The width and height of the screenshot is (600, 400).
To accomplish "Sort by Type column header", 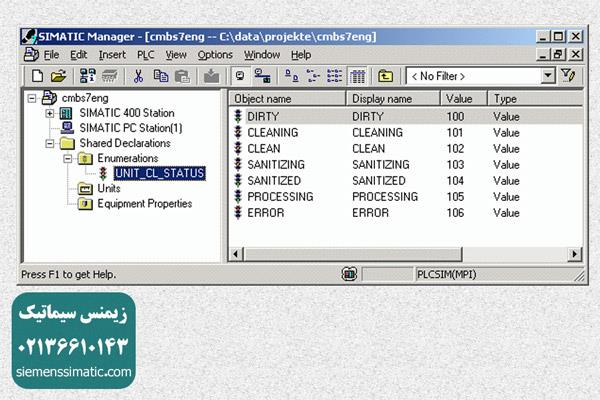I will click(535, 99).
